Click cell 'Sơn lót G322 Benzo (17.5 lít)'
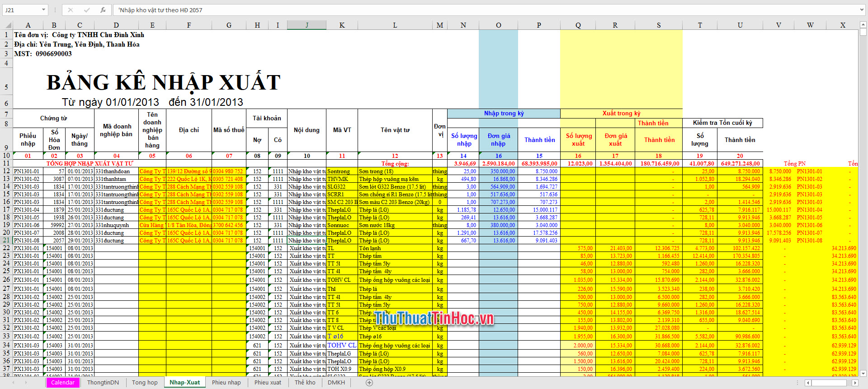 395,187
